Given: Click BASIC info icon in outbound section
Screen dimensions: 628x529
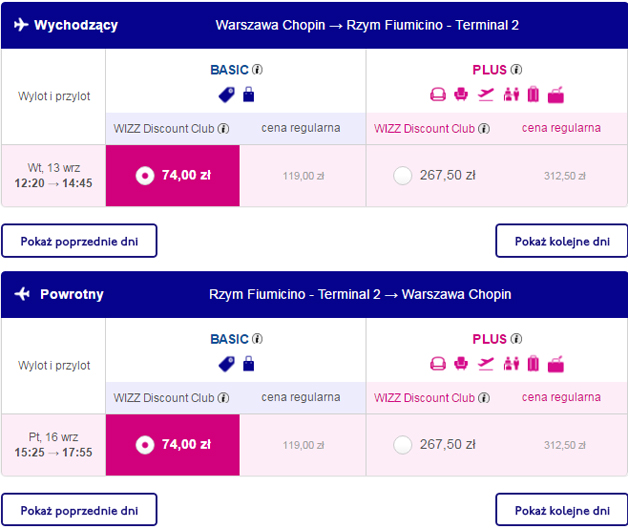Looking at the screenshot, I should pos(257,70).
